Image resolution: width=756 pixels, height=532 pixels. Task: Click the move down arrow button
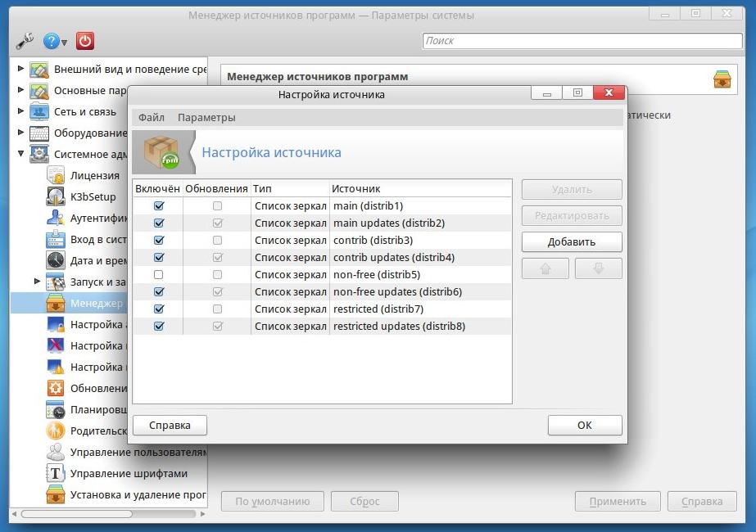tap(599, 268)
